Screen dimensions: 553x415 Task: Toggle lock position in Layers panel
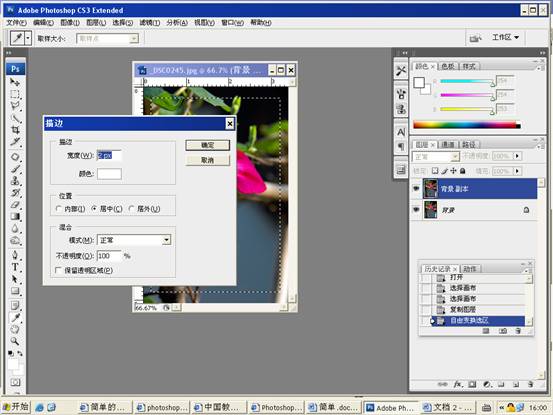click(454, 171)
